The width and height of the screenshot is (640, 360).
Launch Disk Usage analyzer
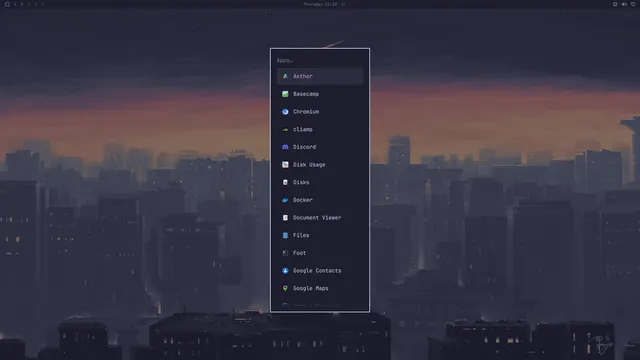point(320,164)
